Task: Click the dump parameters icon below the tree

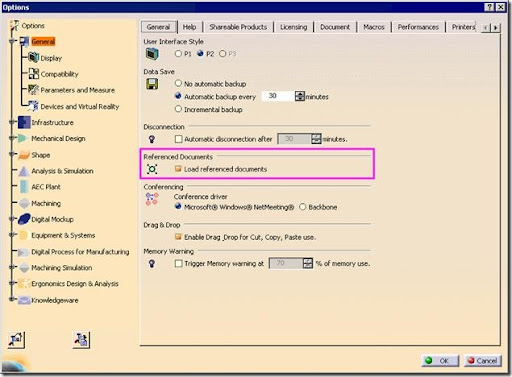Action: point(81,340)
